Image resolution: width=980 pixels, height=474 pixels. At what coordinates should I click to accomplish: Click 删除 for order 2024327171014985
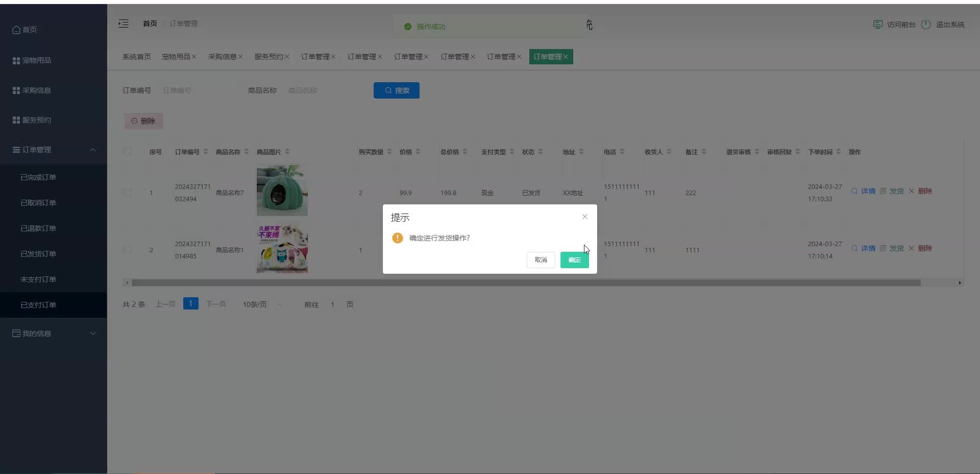[921, 248]
